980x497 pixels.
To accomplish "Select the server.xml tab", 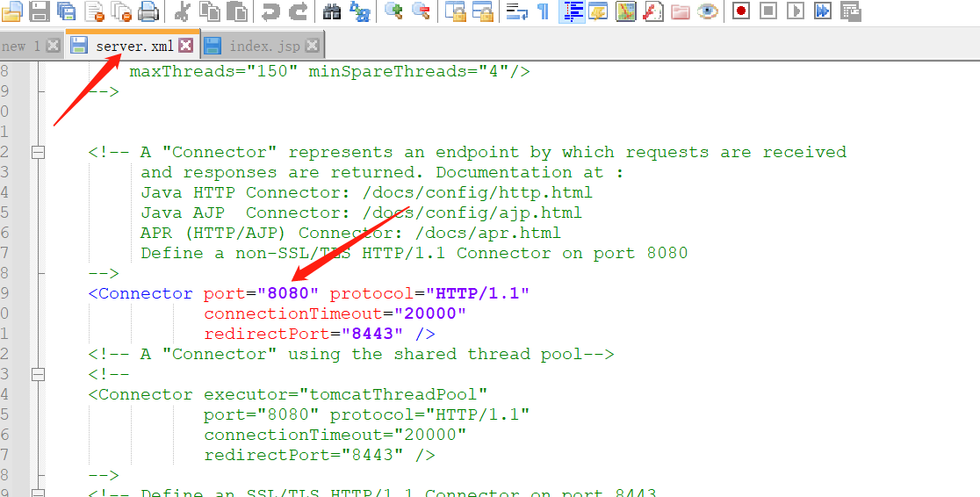I will [134, 46].
